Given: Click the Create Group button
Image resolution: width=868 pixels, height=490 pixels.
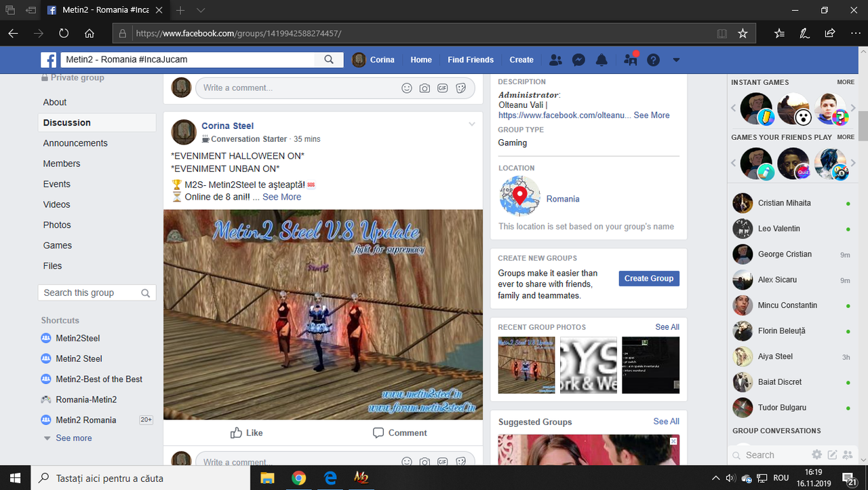Looking at the screenshot, I should tap(649, 278).
